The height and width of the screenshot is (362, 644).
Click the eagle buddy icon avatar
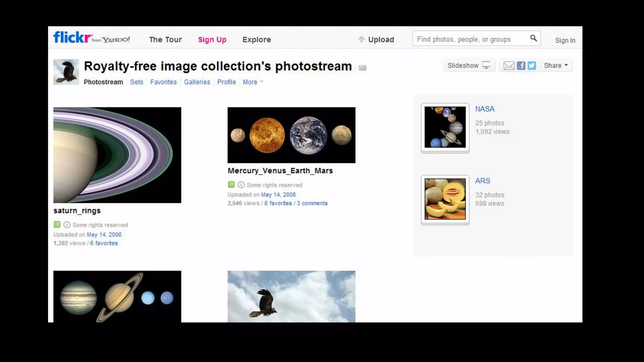pos(66,72)
